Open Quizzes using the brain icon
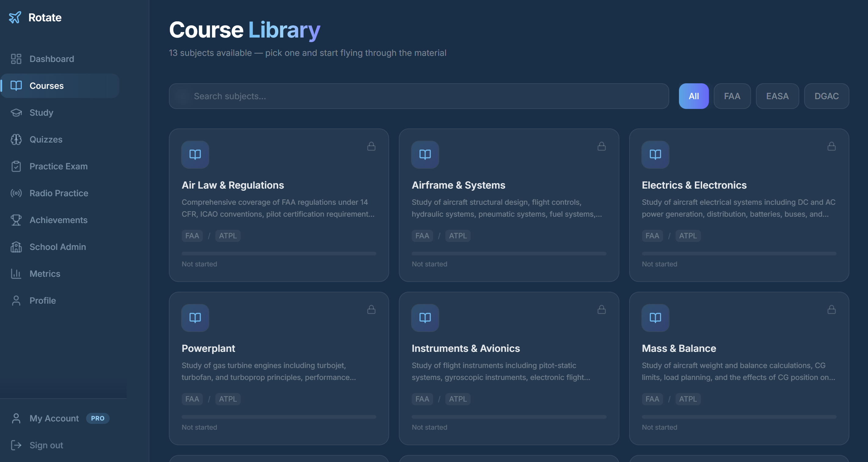 point(16,139)
